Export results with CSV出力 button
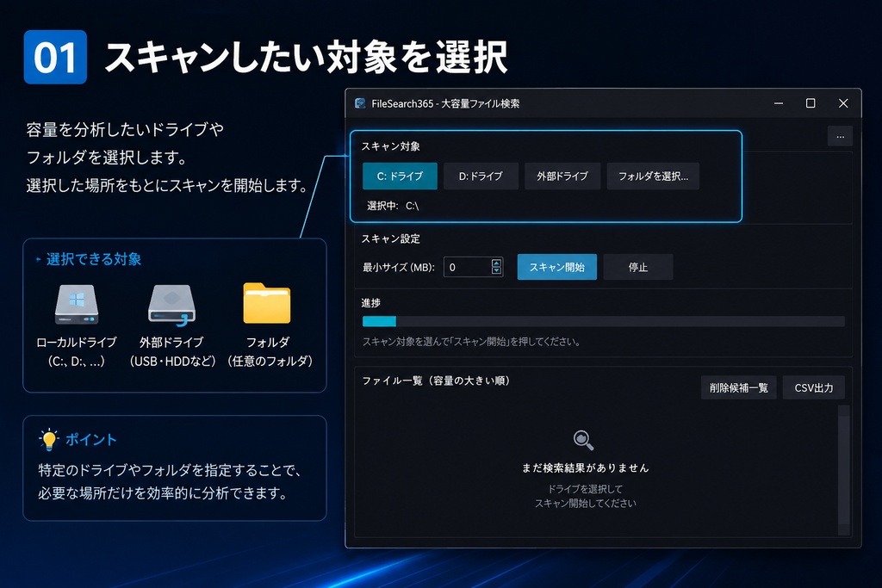Screen dimensions: 882x588 [x=813, y=388]
